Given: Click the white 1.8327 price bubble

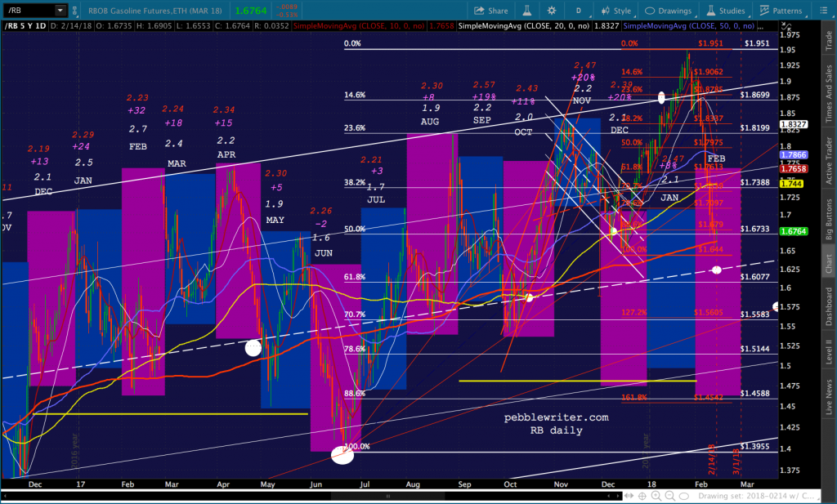Looking at the screenshot, I should tap(794, 124).
